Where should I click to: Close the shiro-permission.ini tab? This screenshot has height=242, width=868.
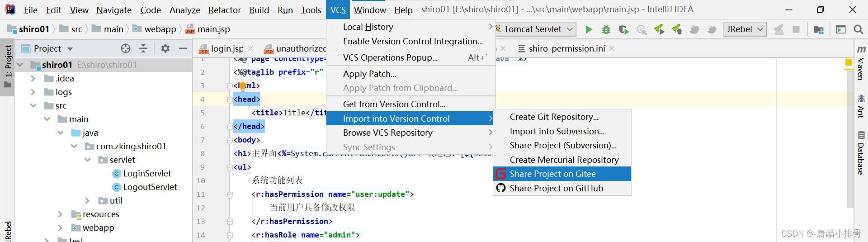(x=612, y=48)
